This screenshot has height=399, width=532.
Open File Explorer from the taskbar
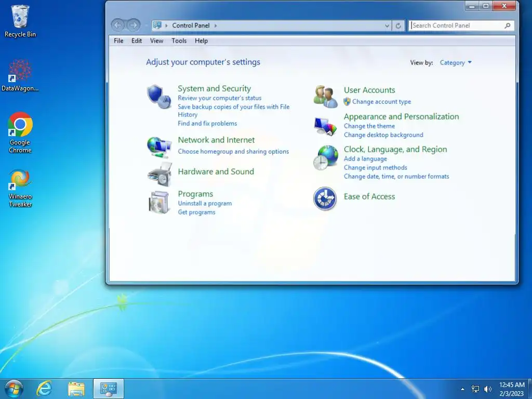point(76,389)
